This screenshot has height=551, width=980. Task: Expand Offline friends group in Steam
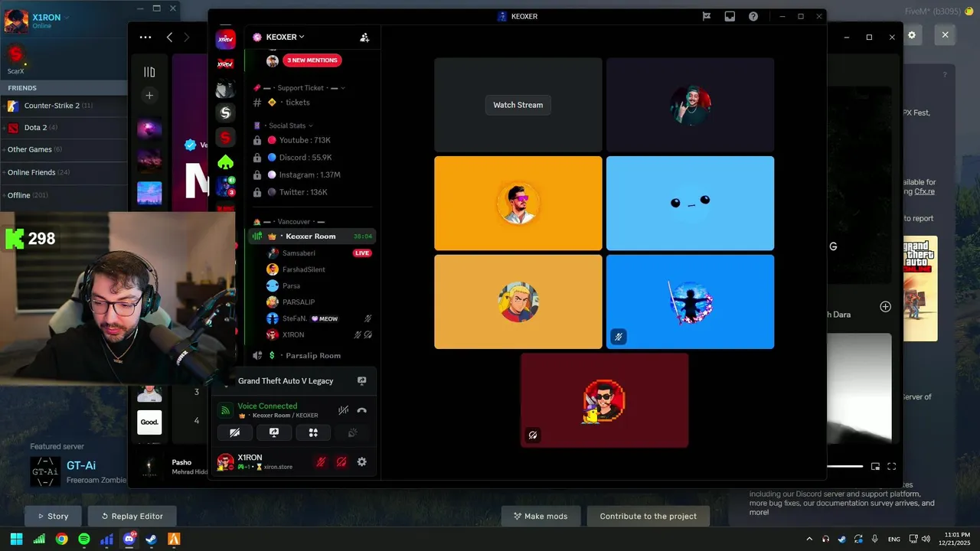pyautogui.click(x=64, y=195)
